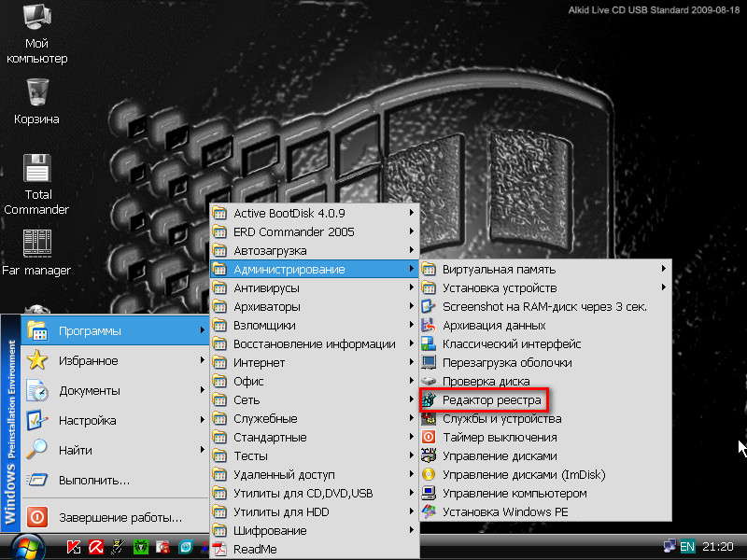Click the Проверка диска drive icon

[x=429, y=381]
